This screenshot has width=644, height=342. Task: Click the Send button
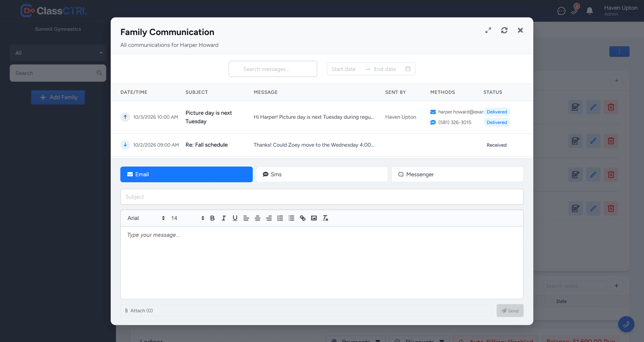(x=510, y=310)
